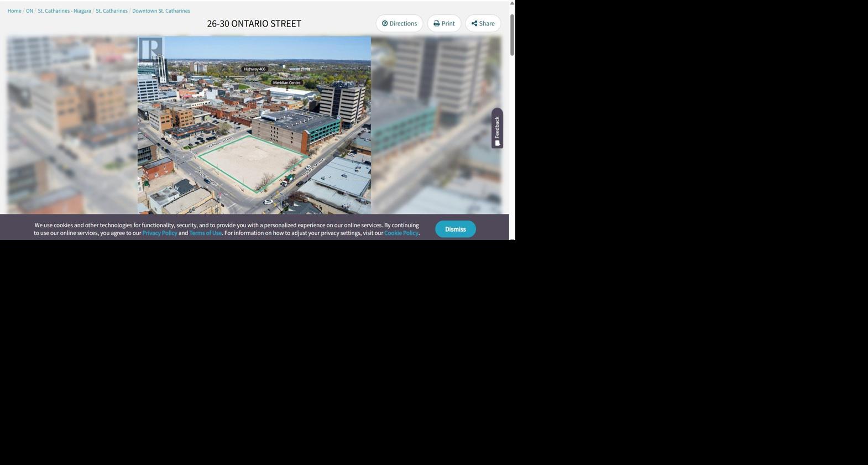Image resolution: width=868 pixels, height=465 pixels.
Task: Click the Highway 406 label on photo
Action: coord(254,69)
